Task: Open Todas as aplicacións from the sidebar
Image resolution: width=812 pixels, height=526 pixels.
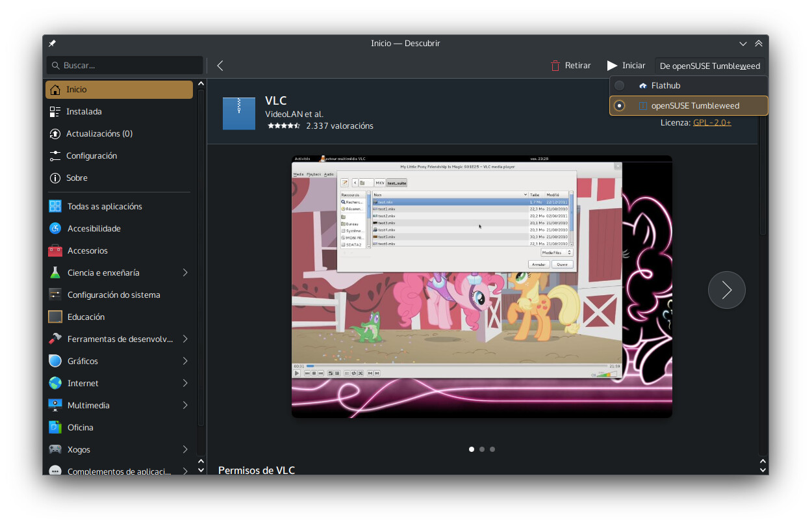Action: tap(54, 206)
